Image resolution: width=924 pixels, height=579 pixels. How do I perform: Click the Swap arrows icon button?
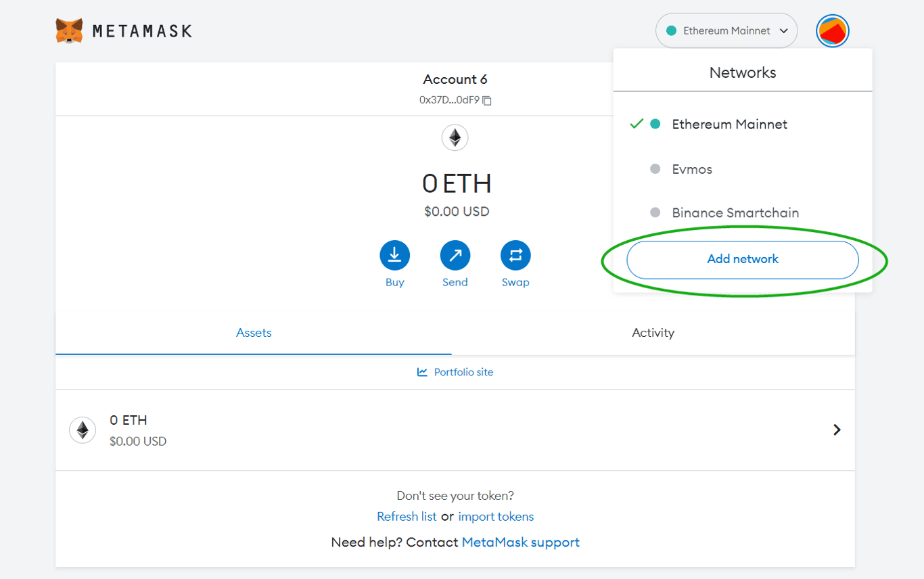pyautogui.click(x=515, y=255)
